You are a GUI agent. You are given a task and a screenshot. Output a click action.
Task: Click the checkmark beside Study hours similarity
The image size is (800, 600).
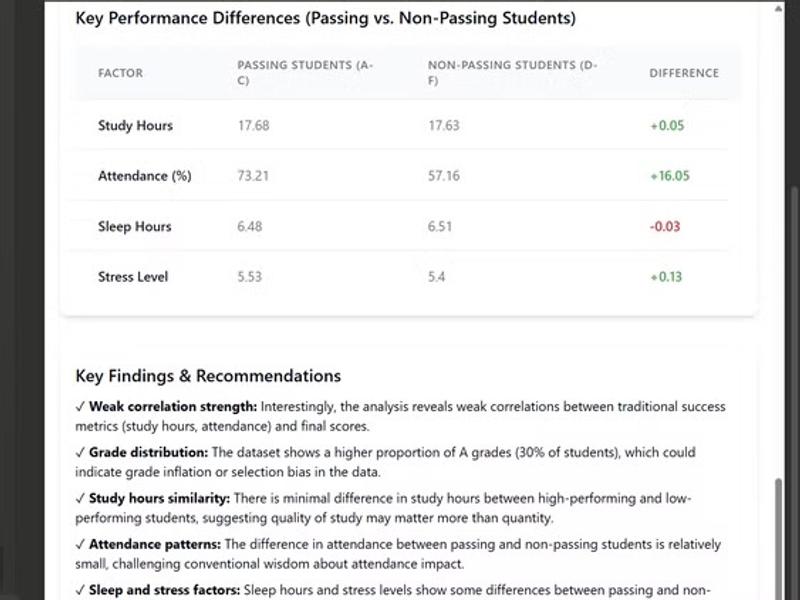[80, 498]
